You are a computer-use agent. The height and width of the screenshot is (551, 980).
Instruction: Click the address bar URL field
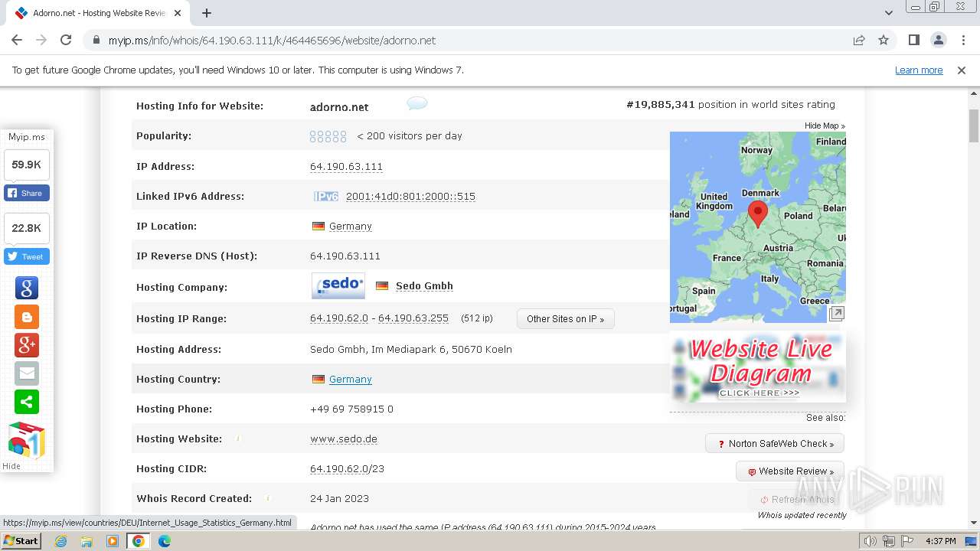click(467, 41)
